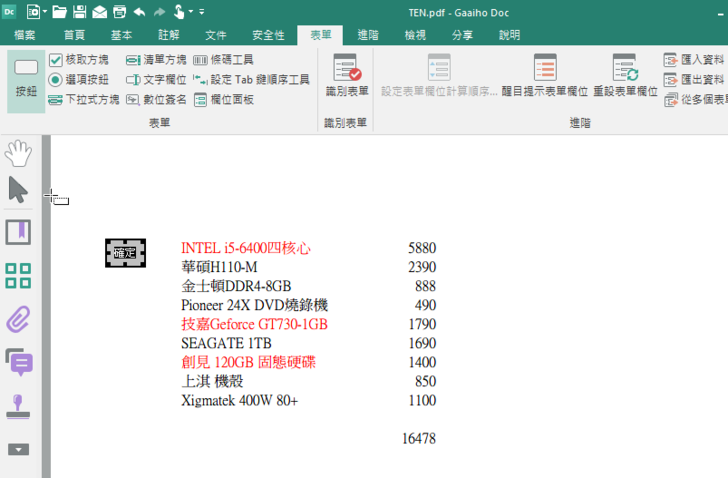Image resolution: width=728 pixels, height=478 pixels.
Task: Select the 下拉式方塊 combo box tool
Action: point(84,99)
